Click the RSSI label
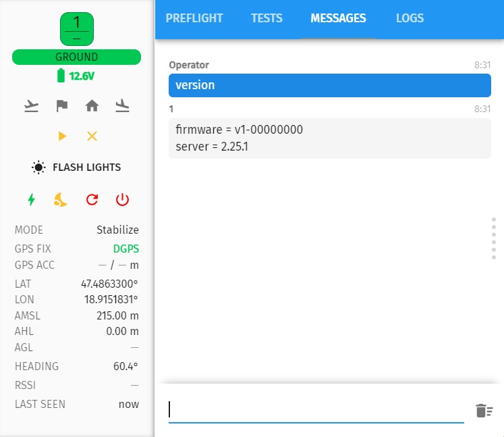The image size is (504, 437). [x=25, y=385]
